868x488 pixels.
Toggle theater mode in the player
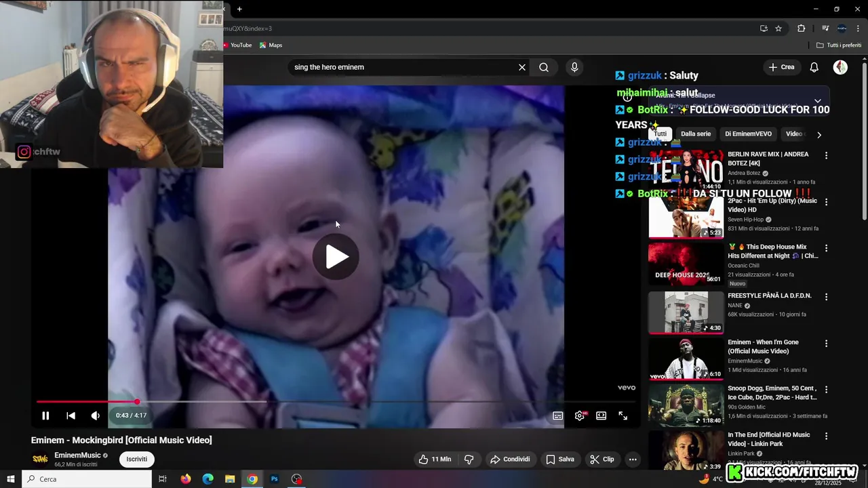pyautogui.click(x=601, y=415)
